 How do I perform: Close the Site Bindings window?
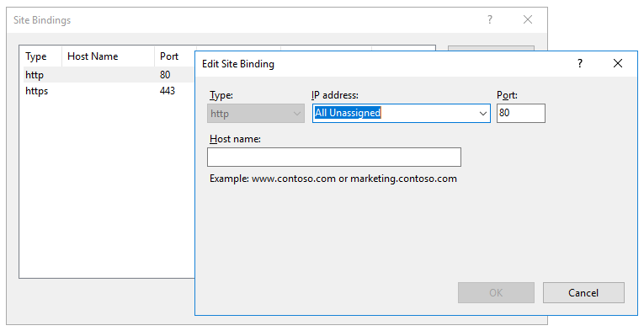click(527, 19)
